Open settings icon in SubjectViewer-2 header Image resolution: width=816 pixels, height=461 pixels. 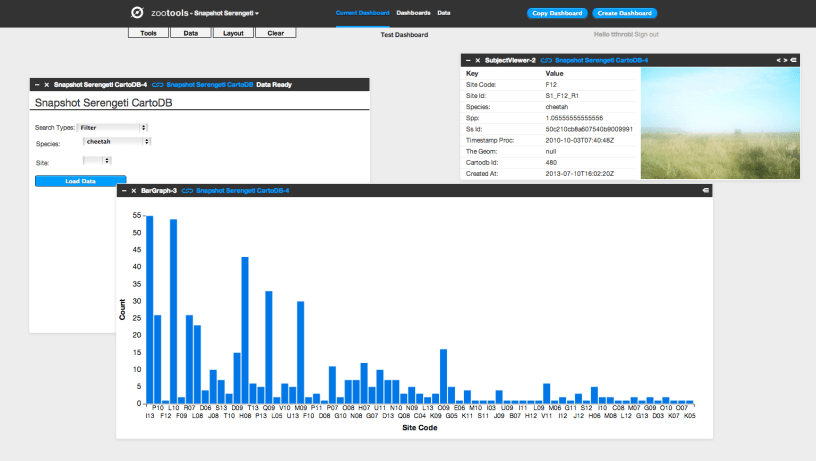pos(794,60)
